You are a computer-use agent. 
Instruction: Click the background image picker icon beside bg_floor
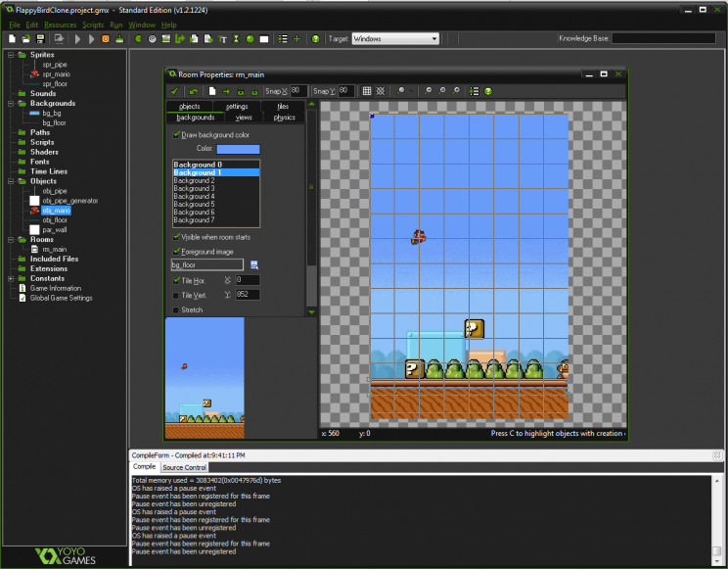coord(253,264)
